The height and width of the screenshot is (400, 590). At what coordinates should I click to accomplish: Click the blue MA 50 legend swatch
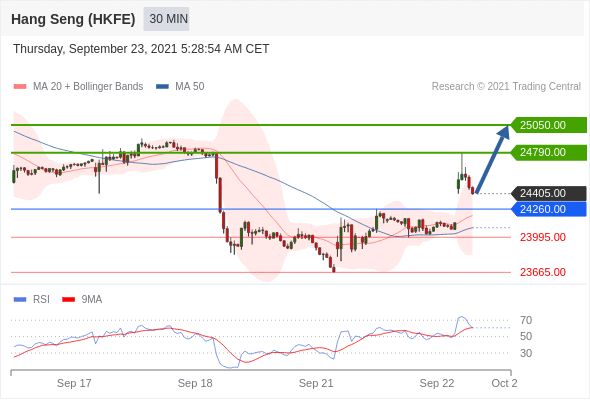162,87
